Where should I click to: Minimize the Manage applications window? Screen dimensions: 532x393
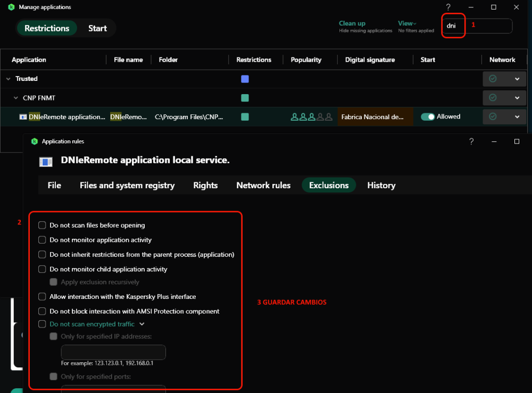pyautogui.click(x=471, y=7)
